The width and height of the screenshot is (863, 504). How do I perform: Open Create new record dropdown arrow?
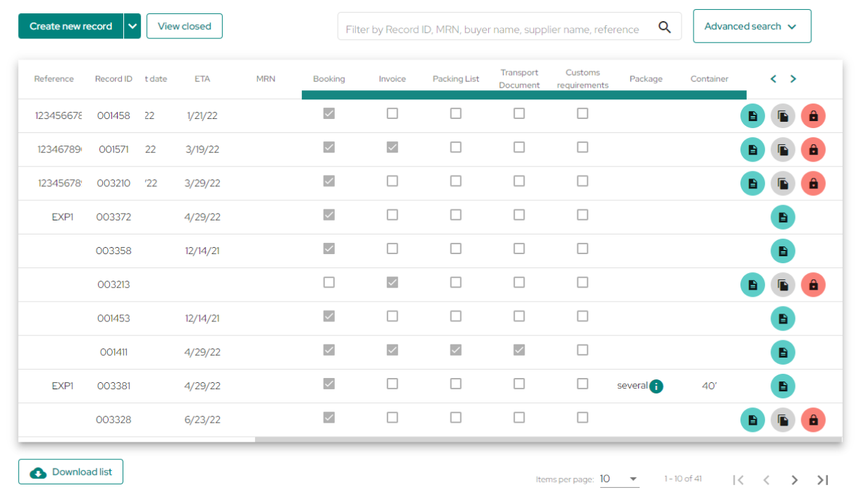click(132, 26)
